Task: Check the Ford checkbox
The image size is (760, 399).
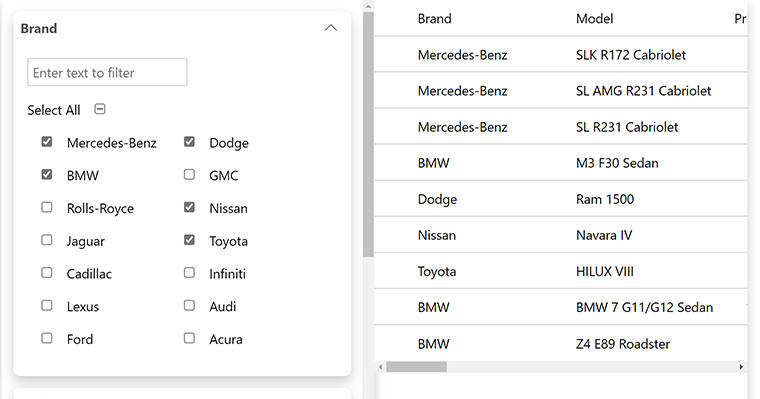Action: click(x=47, y=338)
